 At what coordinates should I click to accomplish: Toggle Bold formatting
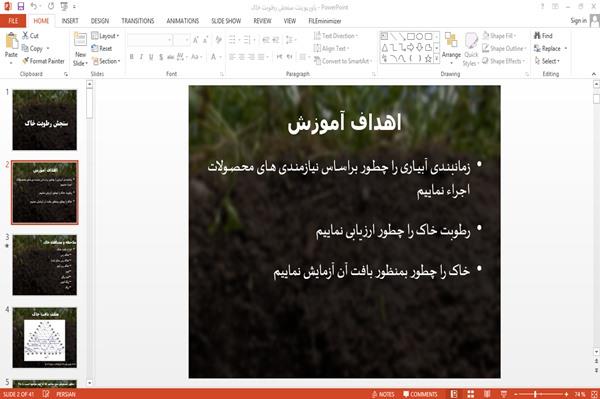click(x=131, y=57)
